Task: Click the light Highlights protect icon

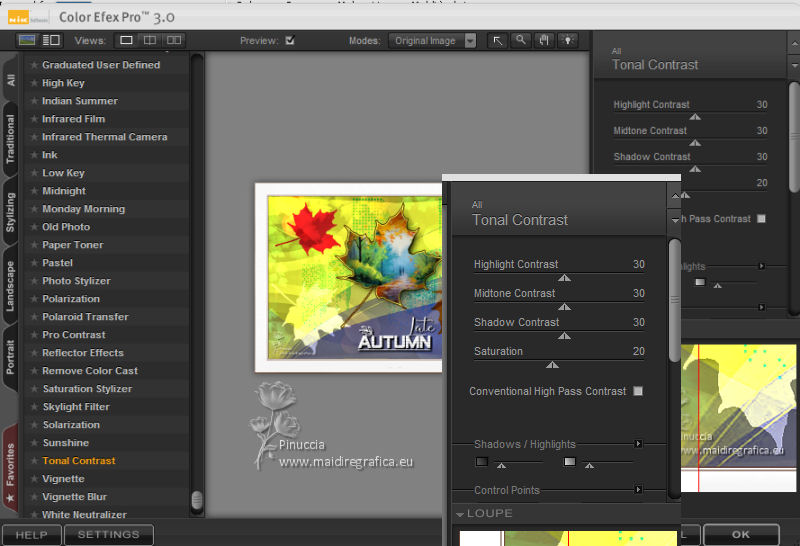Action: [x=569, y=462]
